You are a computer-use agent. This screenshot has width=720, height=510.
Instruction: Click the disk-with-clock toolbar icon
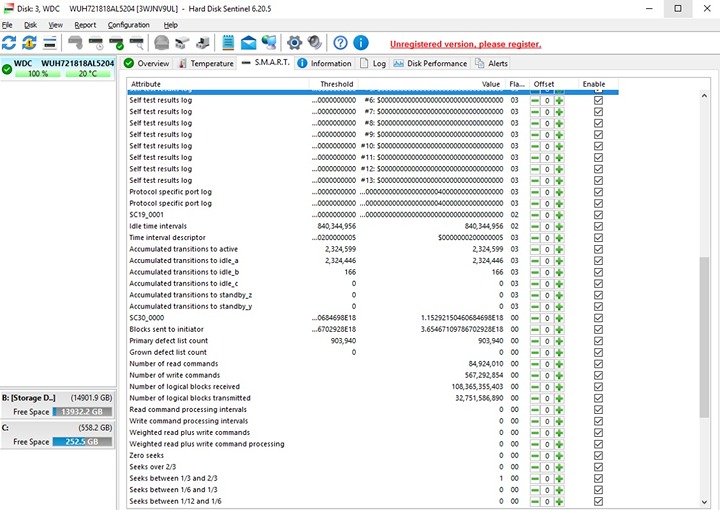(96, 43)
